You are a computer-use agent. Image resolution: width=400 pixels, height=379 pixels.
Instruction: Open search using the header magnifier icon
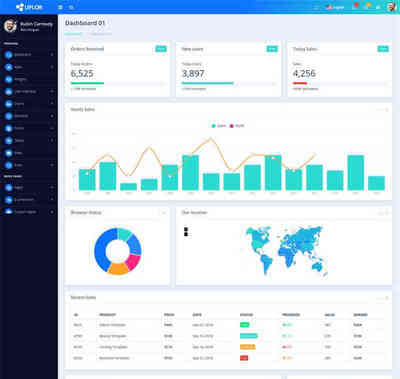pyautogui.click(x=71, y=7)
